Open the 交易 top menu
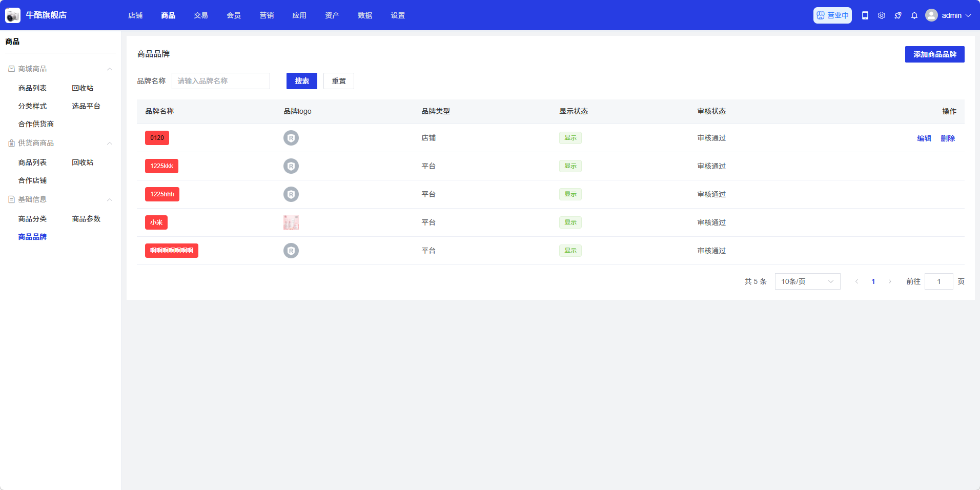 coord(201,15)
